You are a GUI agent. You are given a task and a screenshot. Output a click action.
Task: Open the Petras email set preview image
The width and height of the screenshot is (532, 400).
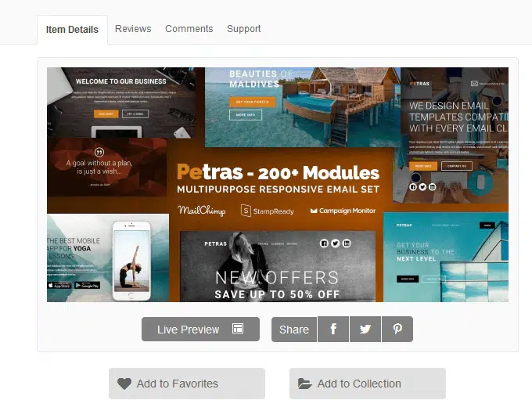pyautogui.click(x=278, y=185)
